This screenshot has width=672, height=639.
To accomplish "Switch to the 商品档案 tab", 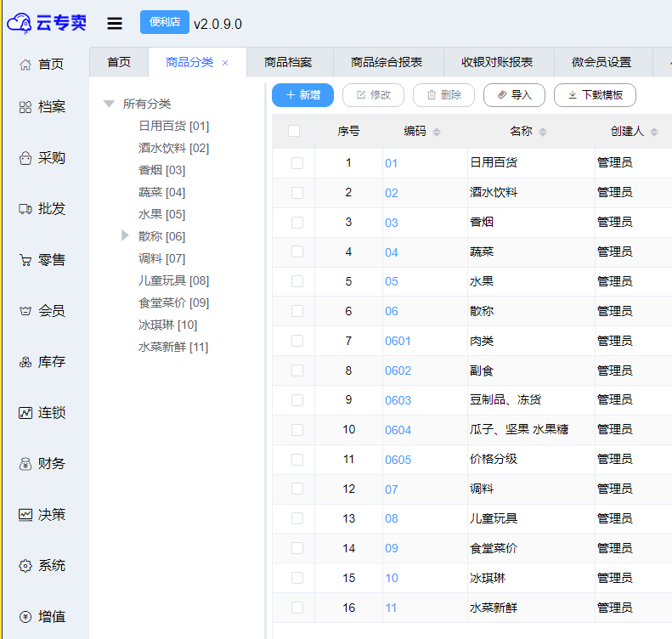I will click(x=288, y=63).
